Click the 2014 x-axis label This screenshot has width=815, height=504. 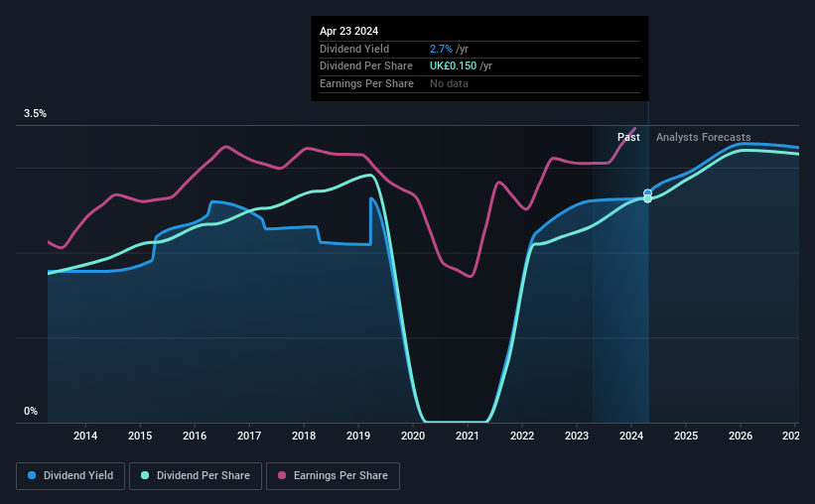[85, 436]
